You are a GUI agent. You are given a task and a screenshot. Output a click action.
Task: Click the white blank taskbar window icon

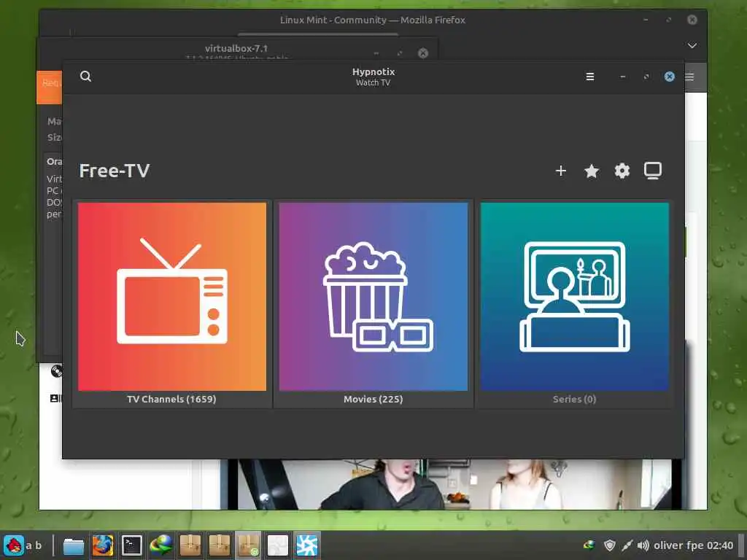(x=278, y=545)
